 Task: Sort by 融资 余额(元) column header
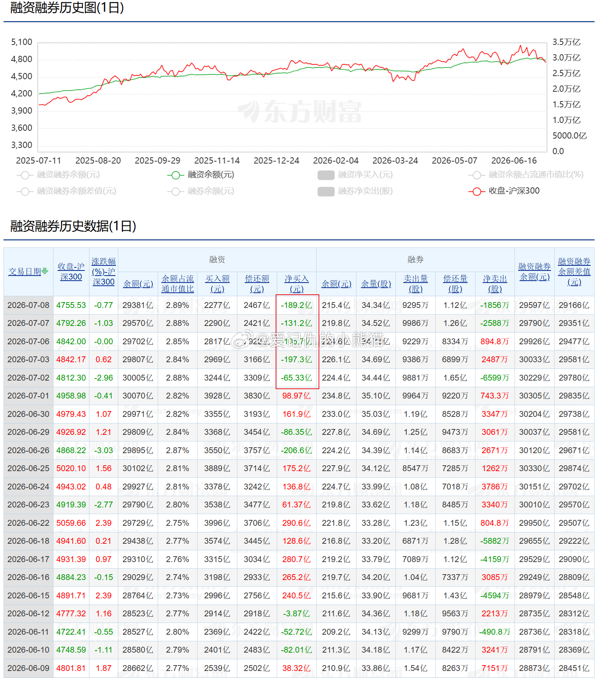click(x=138, y=284)
